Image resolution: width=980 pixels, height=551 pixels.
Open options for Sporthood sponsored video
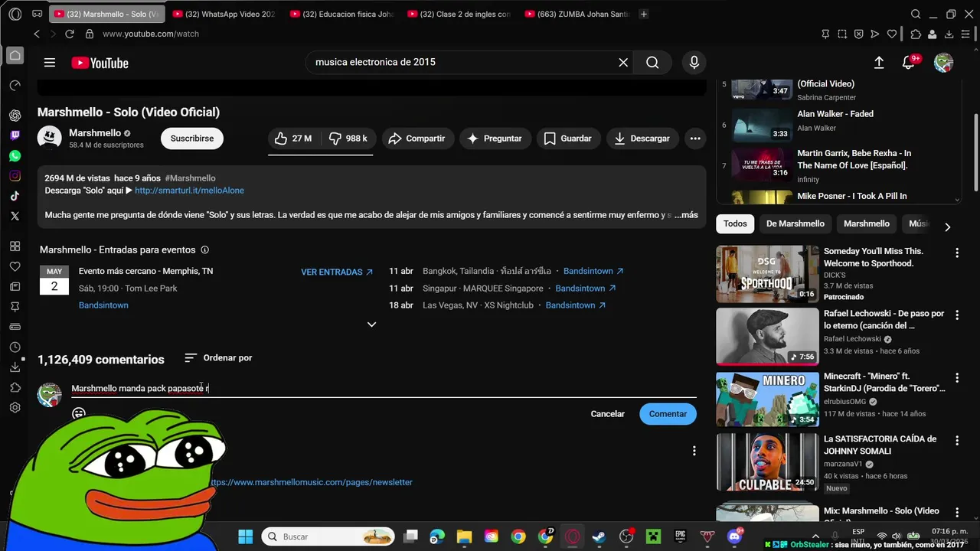point(957,253)
